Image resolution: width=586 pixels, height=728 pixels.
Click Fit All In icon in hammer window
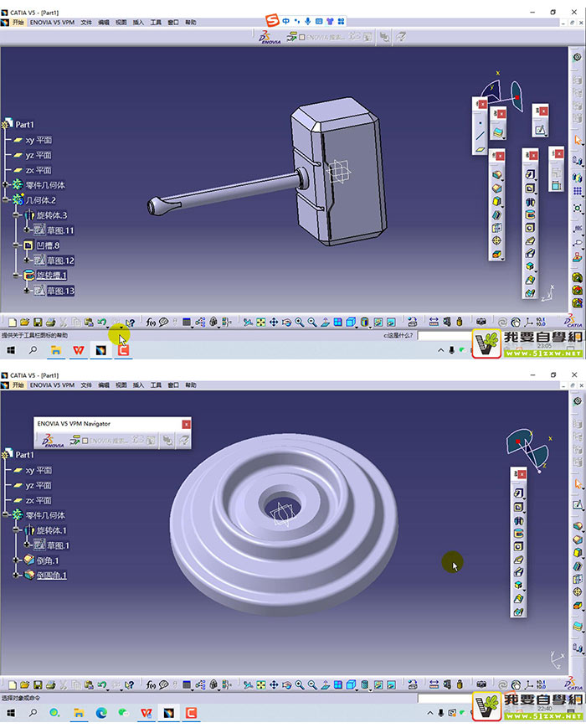coord(260,322)
